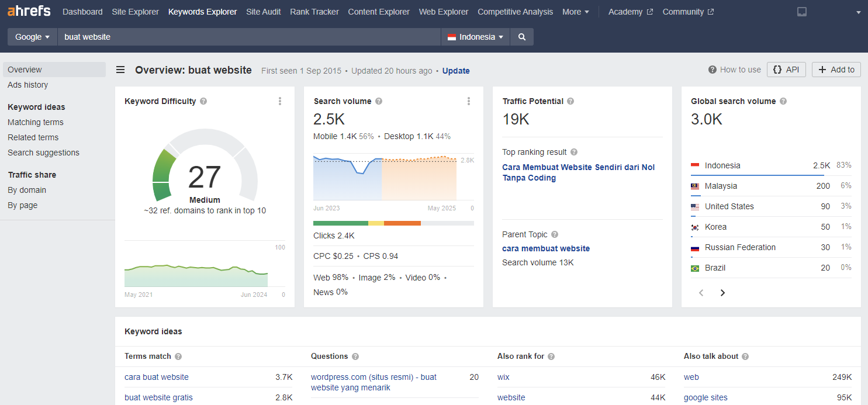Open the notifications panel icon in header
The width and height of the screenshot is (868, 405).
click(802, 12)
